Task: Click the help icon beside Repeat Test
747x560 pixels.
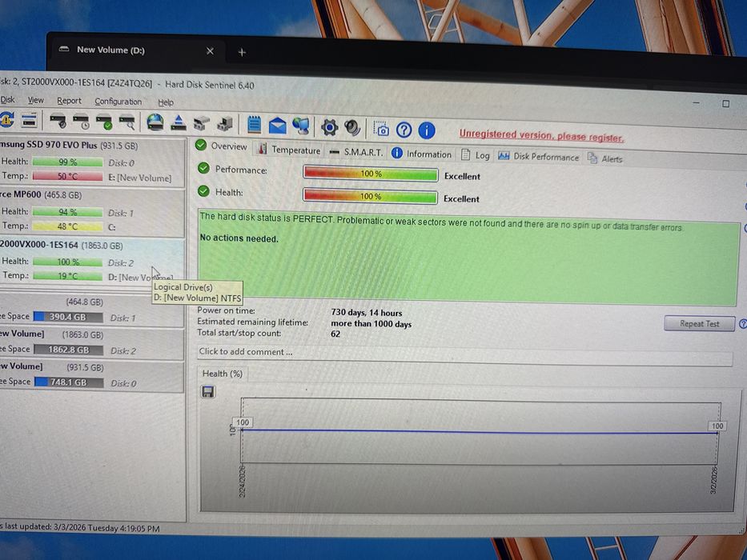Action: click(x=743, y=324)
